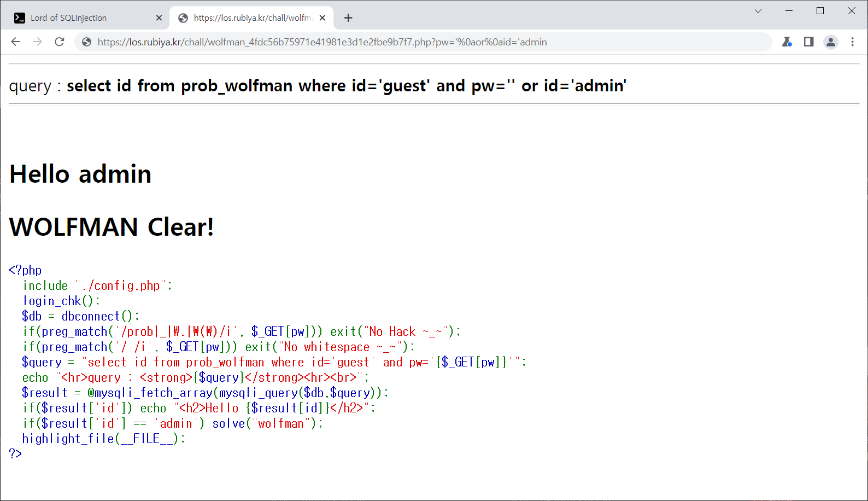Close the browser window
The width and height of the screenshot is (868, 501).
pyautogui.click(x=852, y=11)
